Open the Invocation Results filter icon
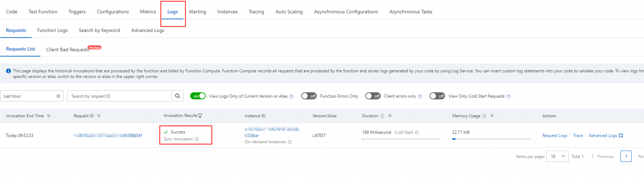 click(x=200, y=116)
